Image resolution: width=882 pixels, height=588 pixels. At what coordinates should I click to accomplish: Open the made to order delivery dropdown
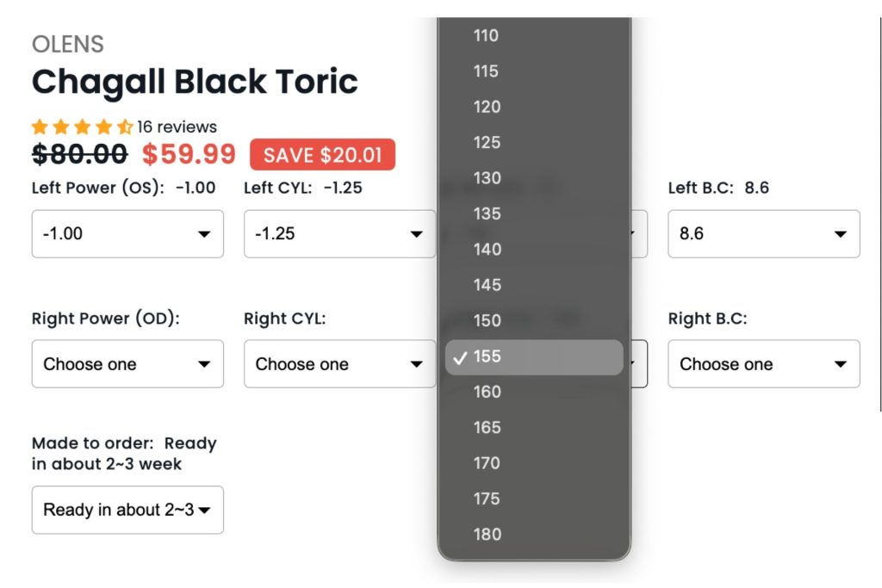tap(127, 510)
